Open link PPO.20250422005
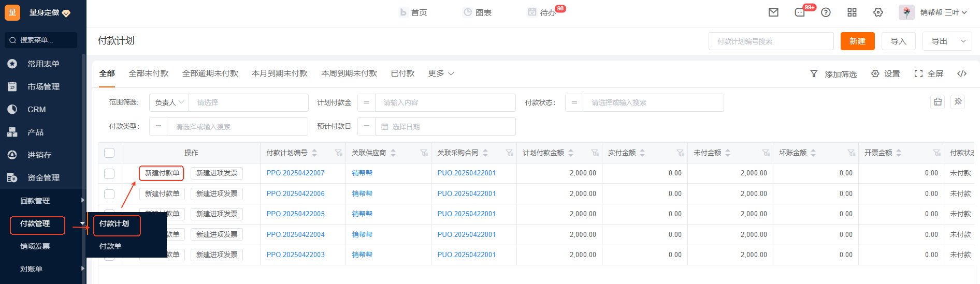The height and width of the screenshot is (284, 980). click(296, 214)
